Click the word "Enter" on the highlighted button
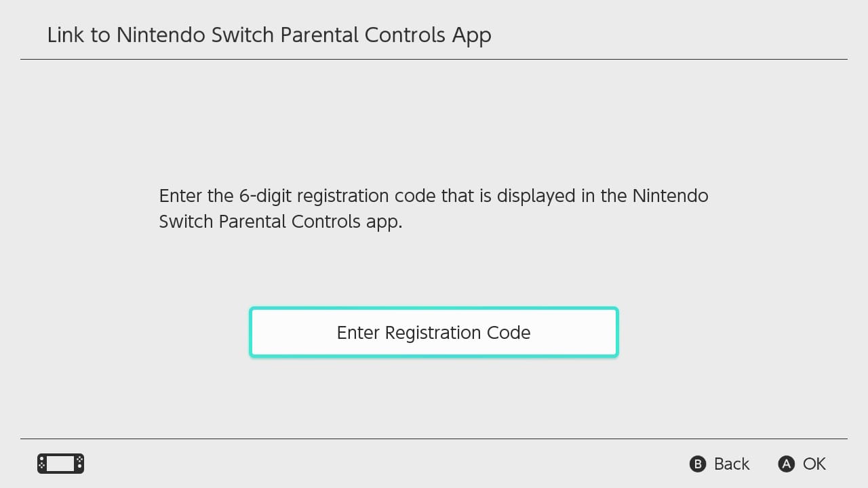868x488 pixels. [x=358, y=333]
